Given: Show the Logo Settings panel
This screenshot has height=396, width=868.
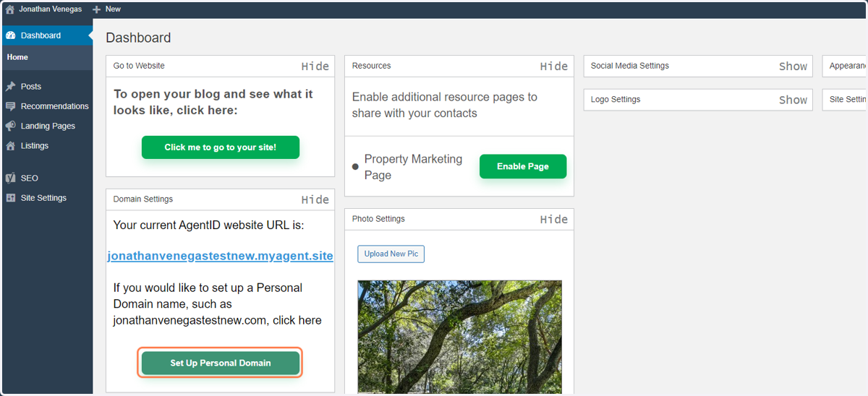Looking at the screenshot, I should pyautogui.click(x=793, y=100).
